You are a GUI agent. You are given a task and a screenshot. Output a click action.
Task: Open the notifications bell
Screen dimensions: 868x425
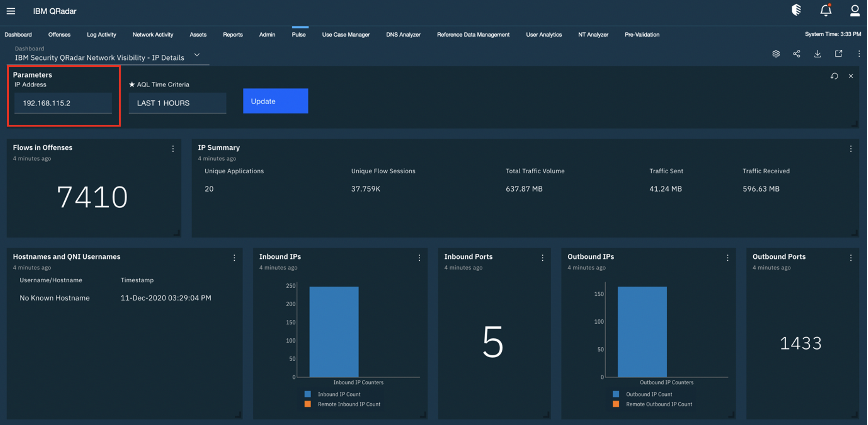coord(826,10)
